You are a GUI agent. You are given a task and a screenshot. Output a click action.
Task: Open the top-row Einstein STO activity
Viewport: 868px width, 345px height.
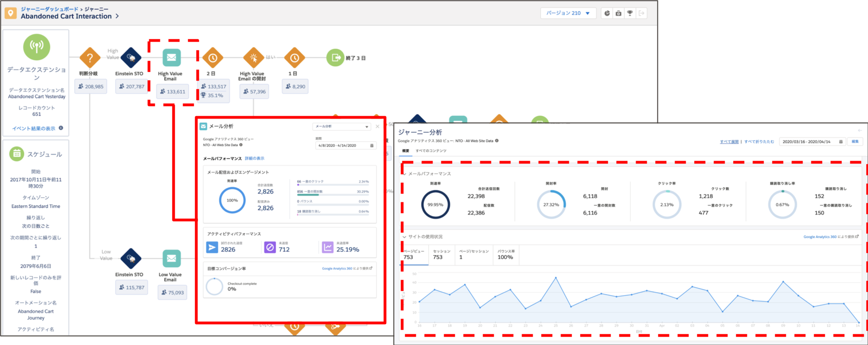point(131,58)
